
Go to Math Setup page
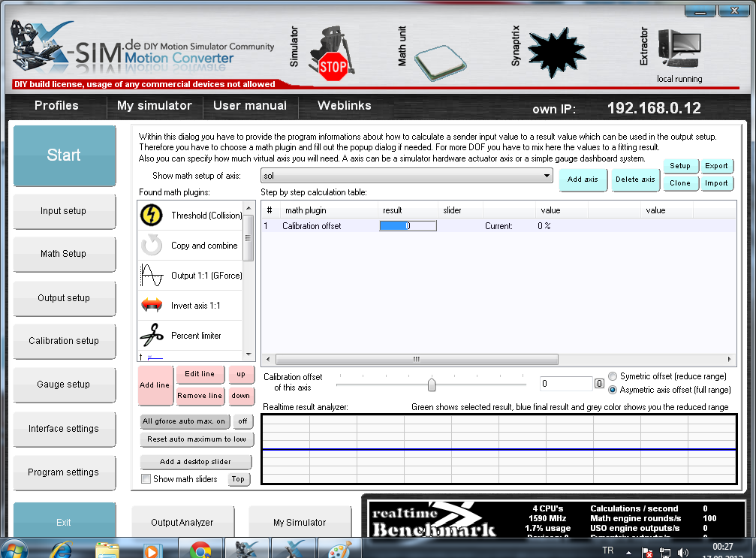pyautogui.click(x=64, y=254)
